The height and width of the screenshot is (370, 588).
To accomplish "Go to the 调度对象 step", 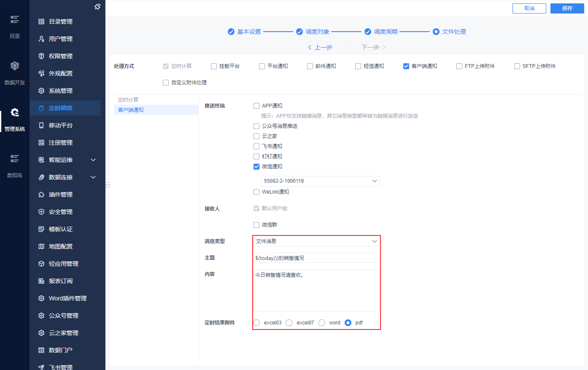I will click(x=313, y=32).
